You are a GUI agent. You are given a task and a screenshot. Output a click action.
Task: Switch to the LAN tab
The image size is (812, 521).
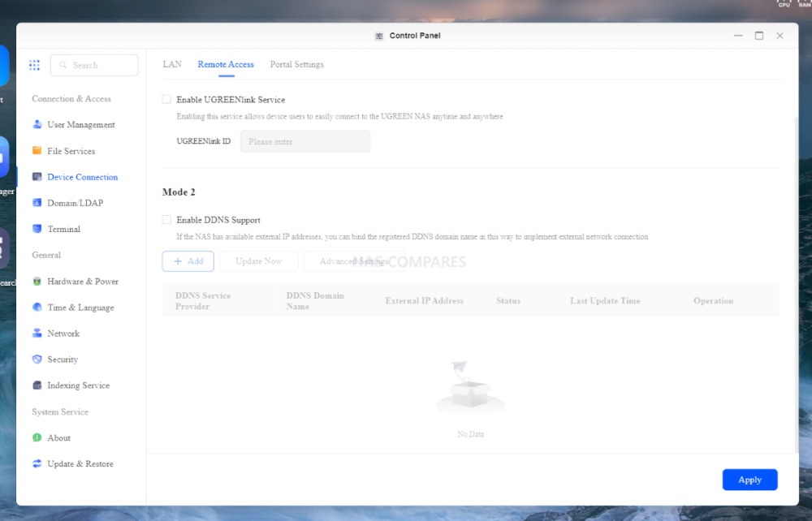(x=172, y=65)
